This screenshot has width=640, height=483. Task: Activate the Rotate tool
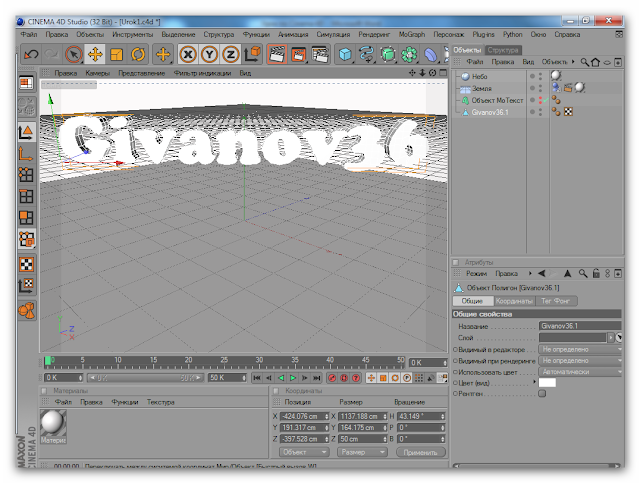[x=138, y=54]
